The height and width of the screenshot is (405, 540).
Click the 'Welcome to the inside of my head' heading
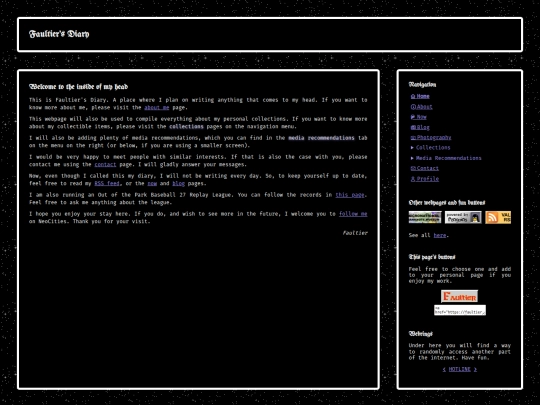(79, 86)
